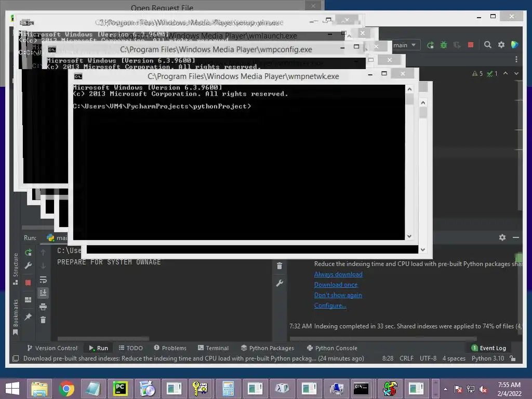Click Run panel up-the-stack-trace arrow

pos(43,252)
